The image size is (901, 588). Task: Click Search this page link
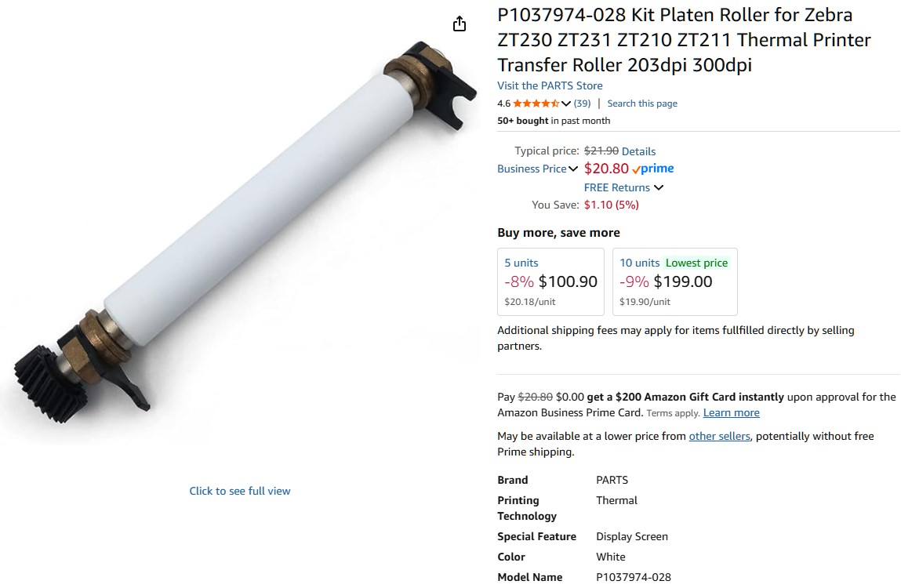click(642, 103)
